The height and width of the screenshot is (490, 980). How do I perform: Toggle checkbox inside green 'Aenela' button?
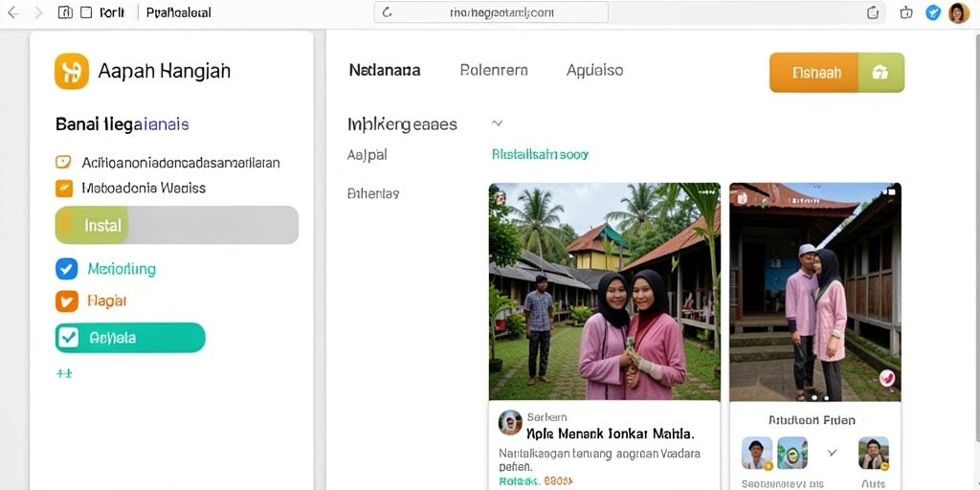point(68,338)
